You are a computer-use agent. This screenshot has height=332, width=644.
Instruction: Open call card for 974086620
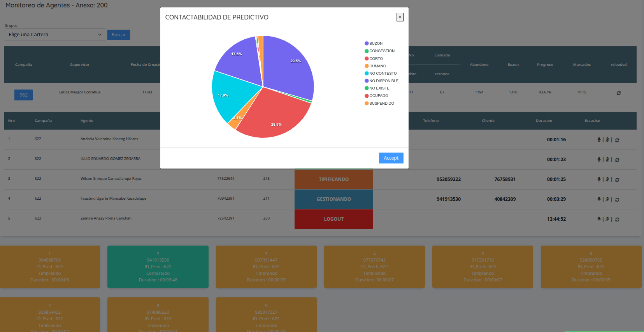[x=158, y=314]
